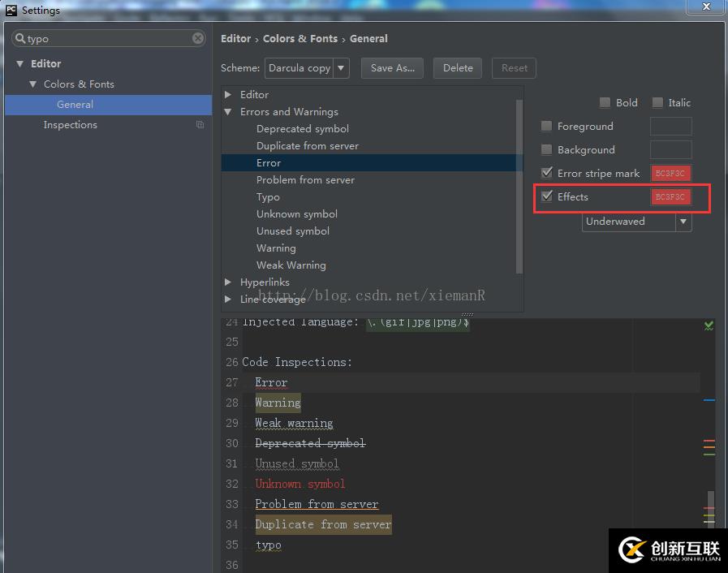Enable the Italic checkbox
This screenshot has height=573, width=728.
click(x=657, y=102)
